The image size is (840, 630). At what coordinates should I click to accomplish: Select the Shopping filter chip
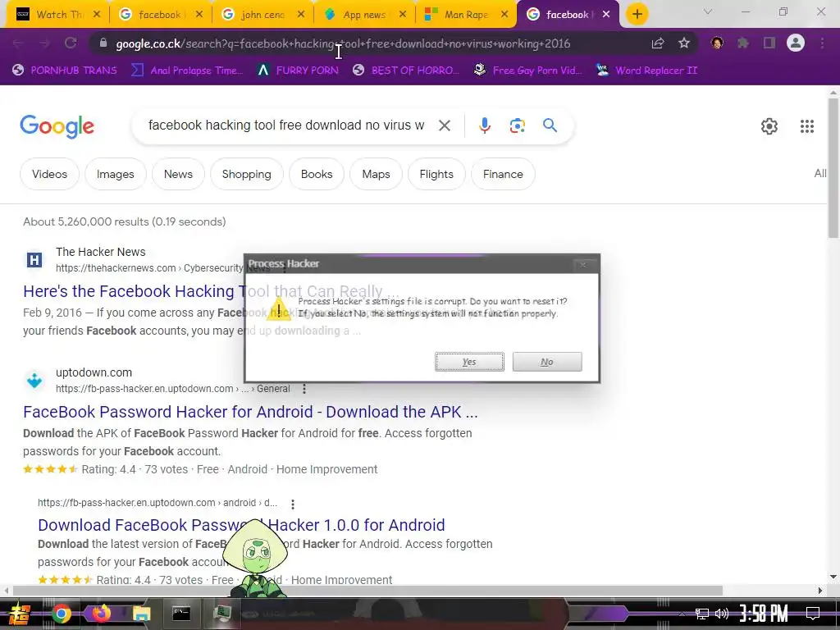click(246, 174)
